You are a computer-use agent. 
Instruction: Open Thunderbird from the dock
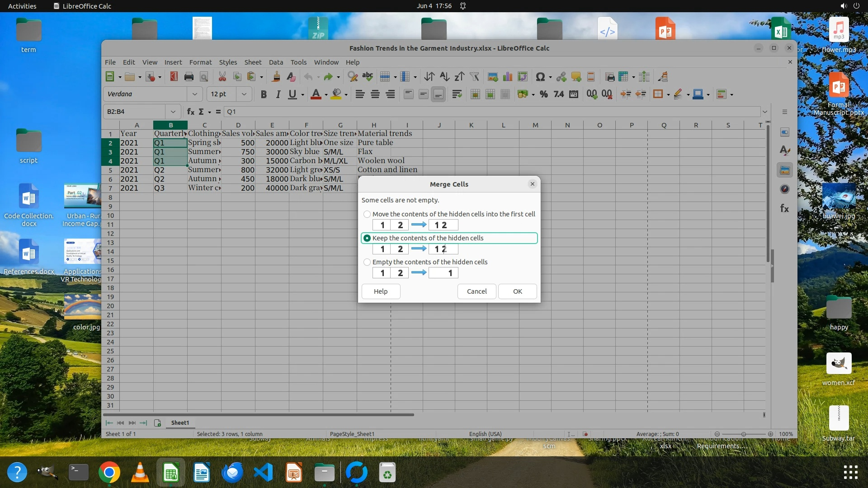pos(232,473)
